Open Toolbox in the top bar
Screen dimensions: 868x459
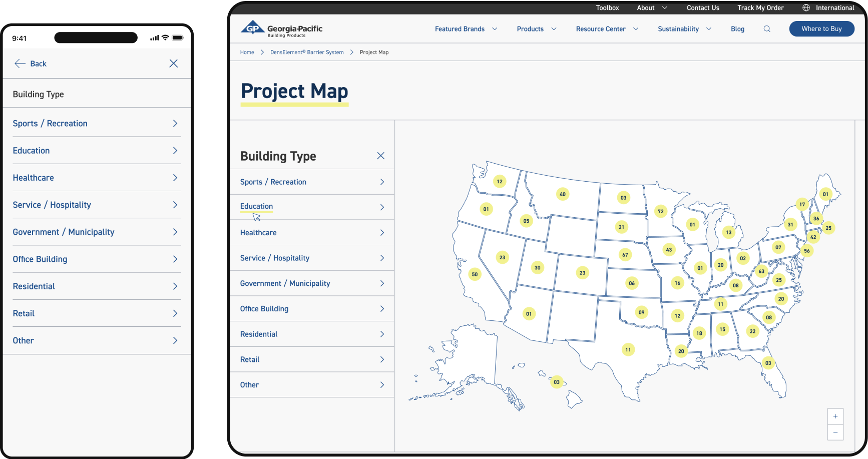click(607, 8)
